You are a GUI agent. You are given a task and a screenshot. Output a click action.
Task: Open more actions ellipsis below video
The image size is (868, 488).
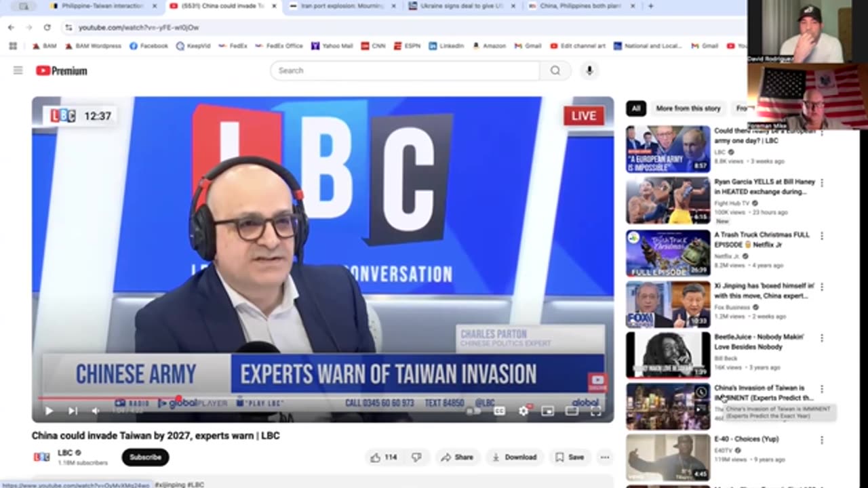click(604, 457)
